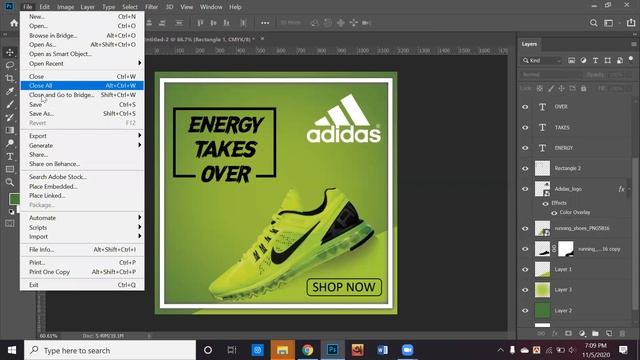Image resolution: width=640 pixels, height=360 pixels.
Task: Filter layers by pixel layers icon
Action: pyautogui.click(x=571, y=60)
